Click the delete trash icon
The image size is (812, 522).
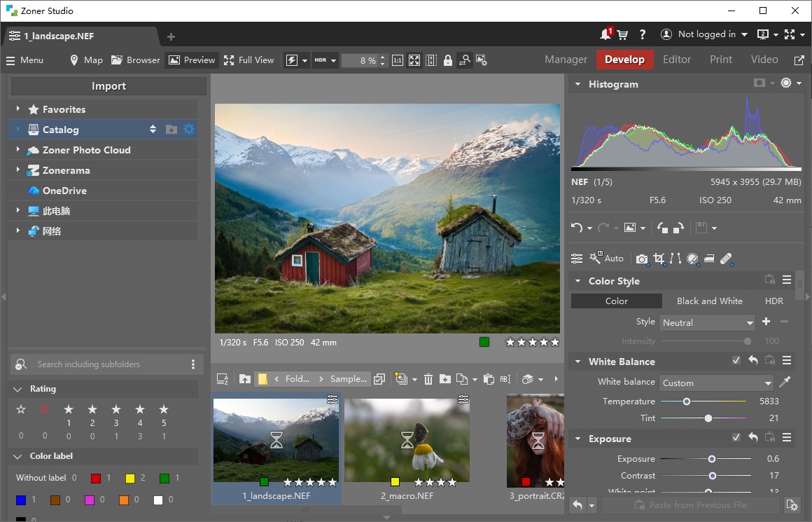point(428,380)
